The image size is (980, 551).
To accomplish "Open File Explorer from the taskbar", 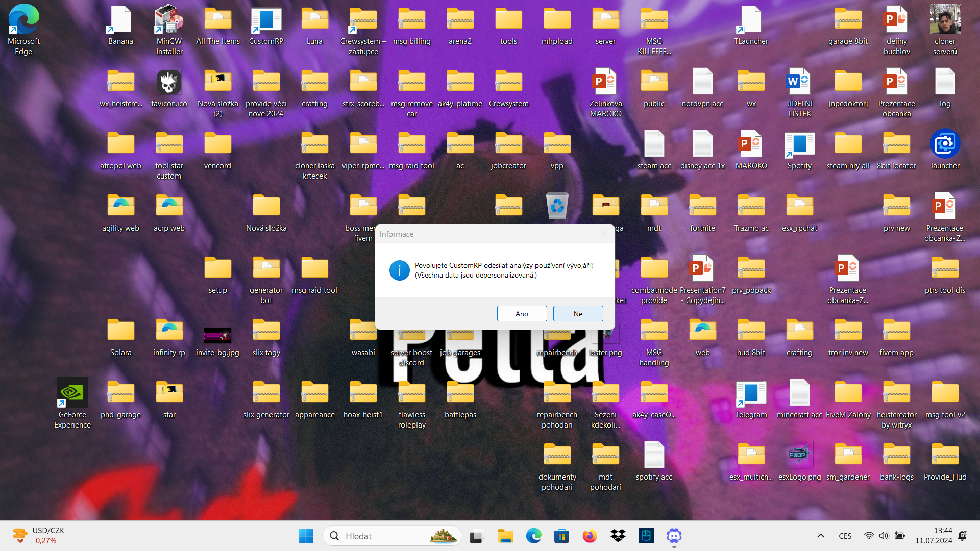I will click(x=505, y=536).
